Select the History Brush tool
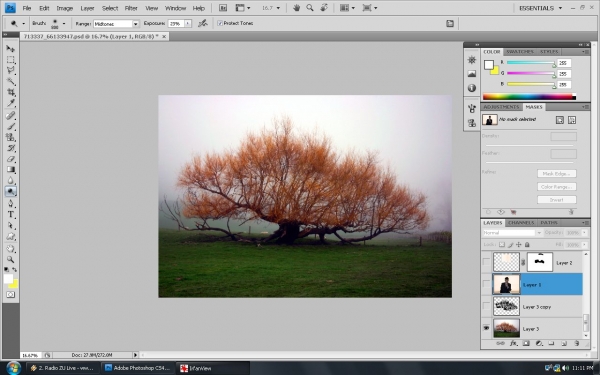This screenshot has width=600, height=375. coord(10,148)
